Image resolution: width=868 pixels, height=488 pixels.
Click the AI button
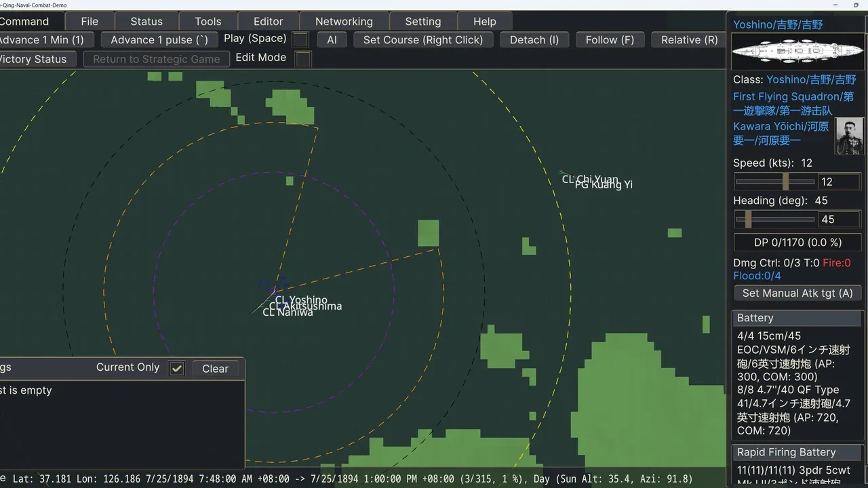point(332,40)
